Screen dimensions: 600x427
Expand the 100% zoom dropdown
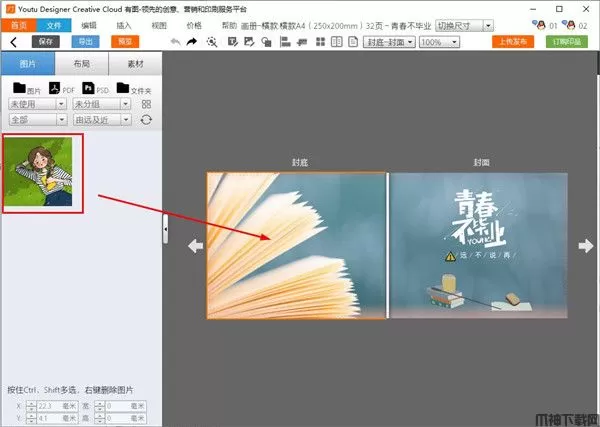pyautogui.click(x=439, y=42)
